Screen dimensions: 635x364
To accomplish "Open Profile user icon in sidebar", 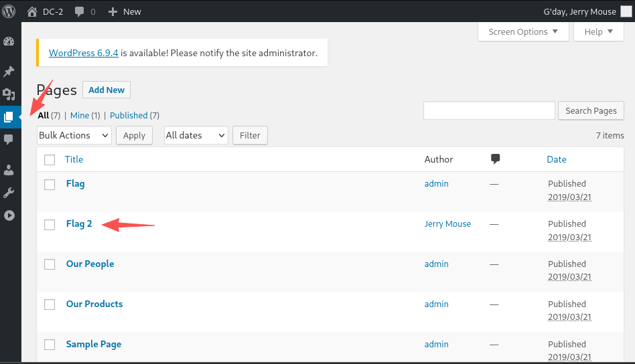I will 9,170.
